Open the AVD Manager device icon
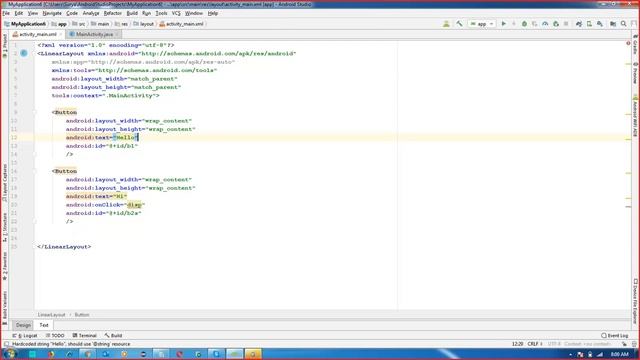Image resolution: width=640 pixels, height=360 pixels. [x=589, y=24]
